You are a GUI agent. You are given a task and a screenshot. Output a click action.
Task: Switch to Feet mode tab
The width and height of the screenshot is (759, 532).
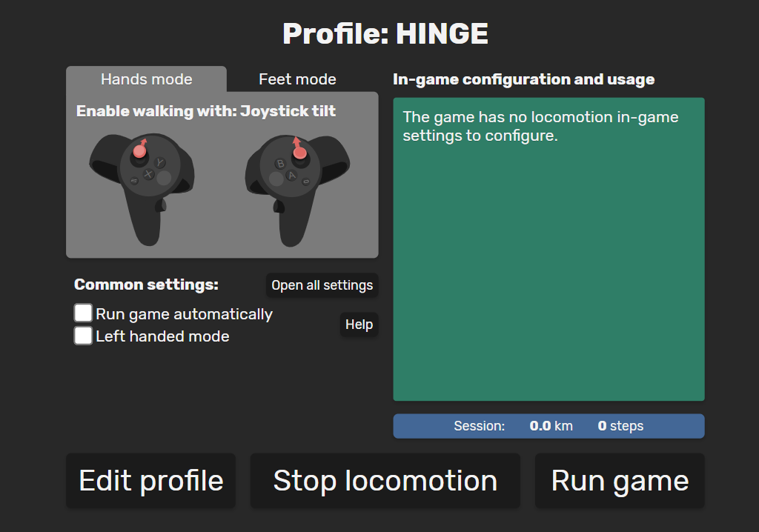297,79
